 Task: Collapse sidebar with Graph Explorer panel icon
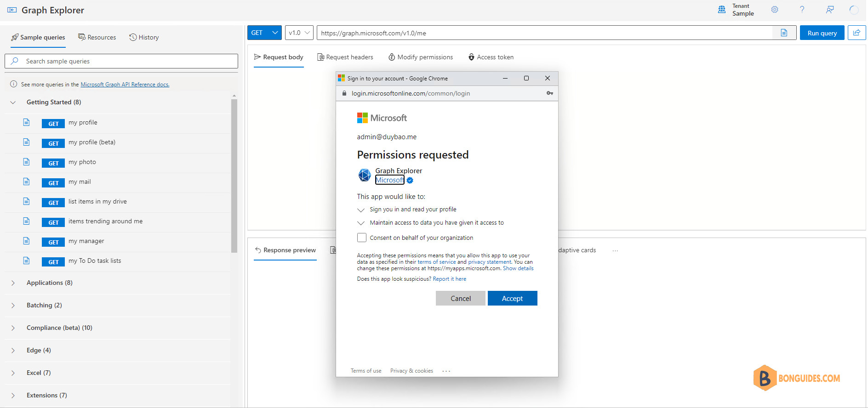pyautogui.click(x=12, y=10)
